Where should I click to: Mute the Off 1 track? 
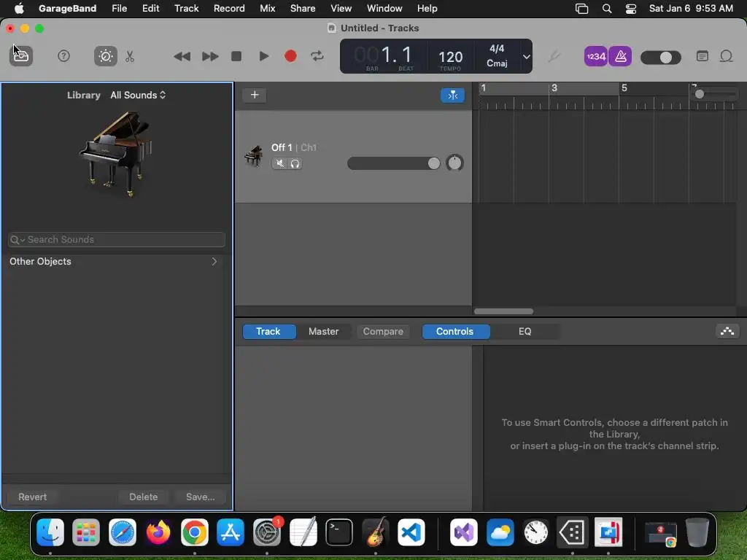coord(279,164)
